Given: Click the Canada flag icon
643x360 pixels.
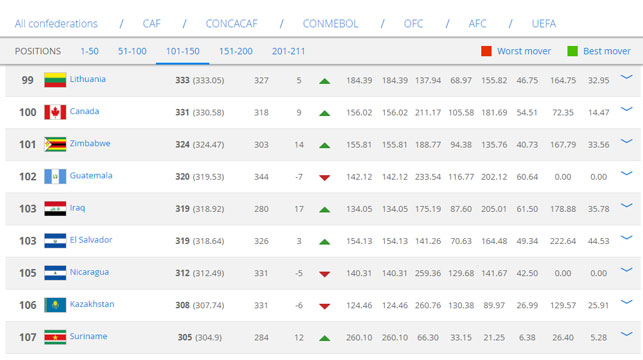Looking at the screenshot, I should [55, 112].
